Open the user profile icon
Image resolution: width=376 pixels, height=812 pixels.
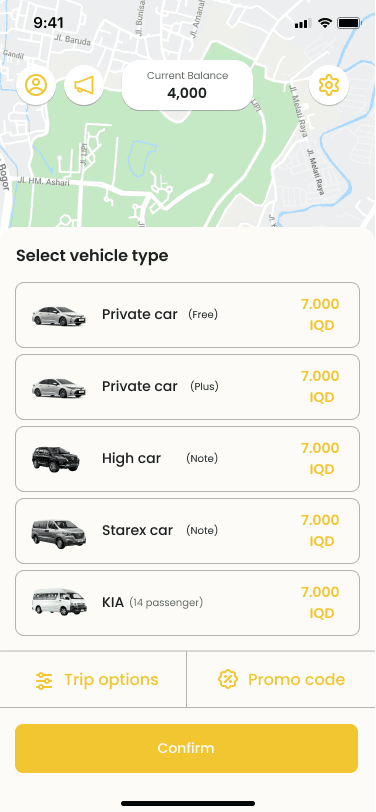[36, 85]
